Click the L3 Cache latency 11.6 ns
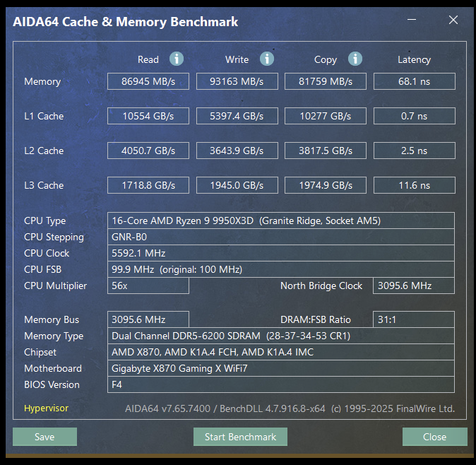The width and height of the screenshot is (476, 465). tap(415, 185)
